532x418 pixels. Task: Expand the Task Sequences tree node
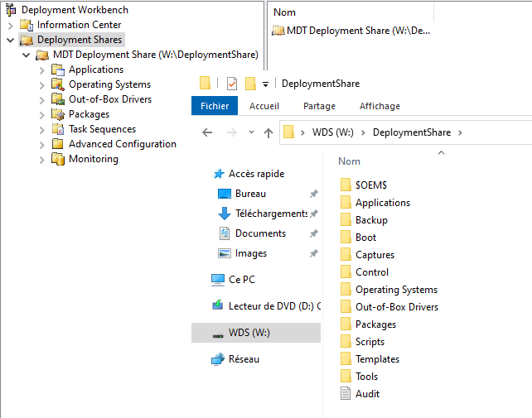[41, 130]
